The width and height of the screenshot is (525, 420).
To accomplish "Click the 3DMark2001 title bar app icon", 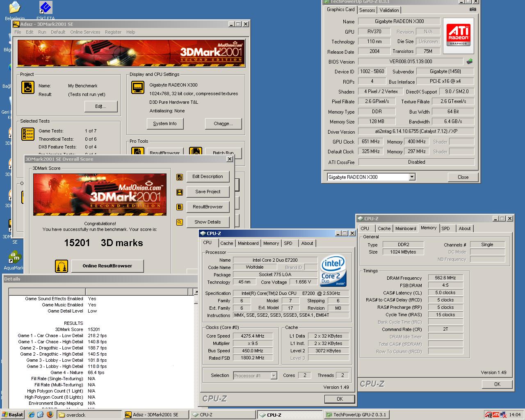I will (17, 24).
